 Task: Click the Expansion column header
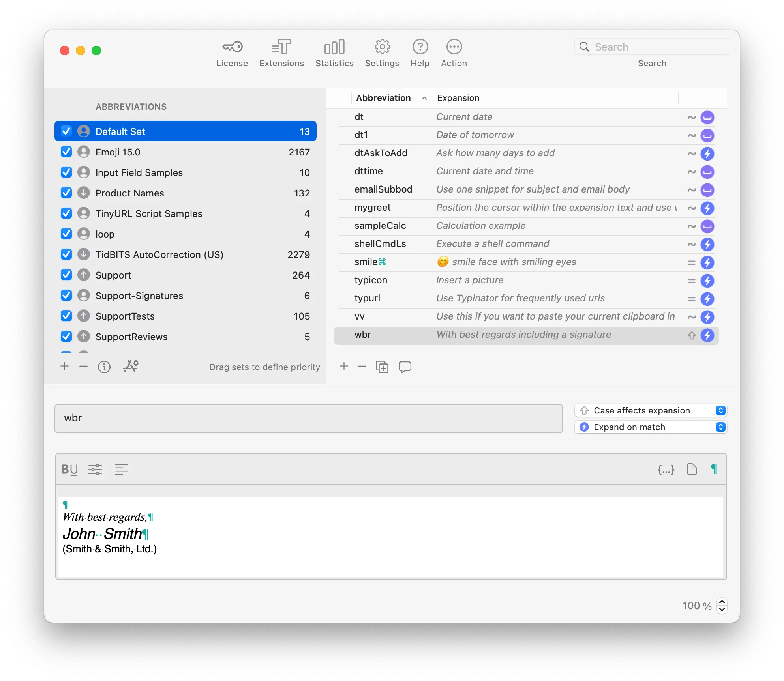click(458, 98)
